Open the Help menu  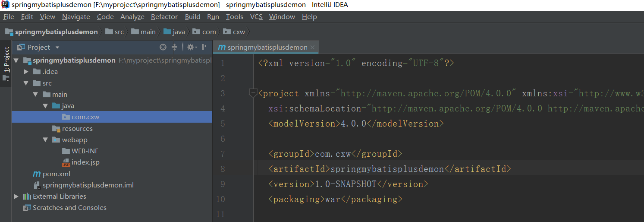point(309,16)
